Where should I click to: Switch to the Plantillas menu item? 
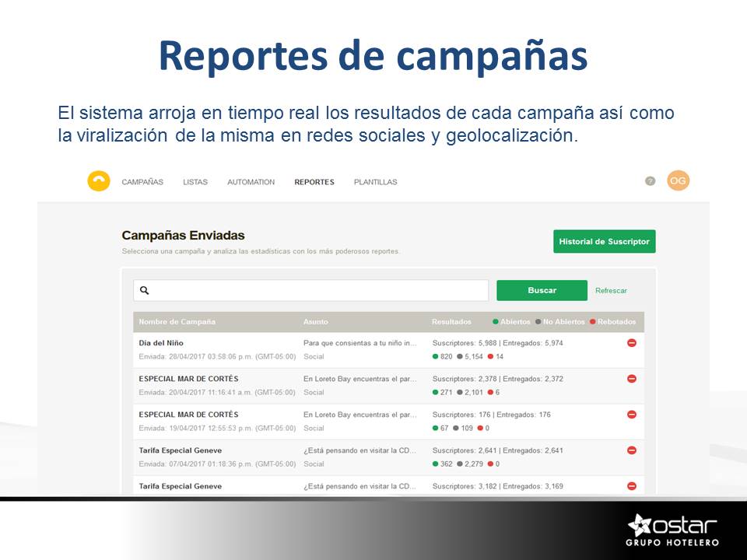point(375,182)
